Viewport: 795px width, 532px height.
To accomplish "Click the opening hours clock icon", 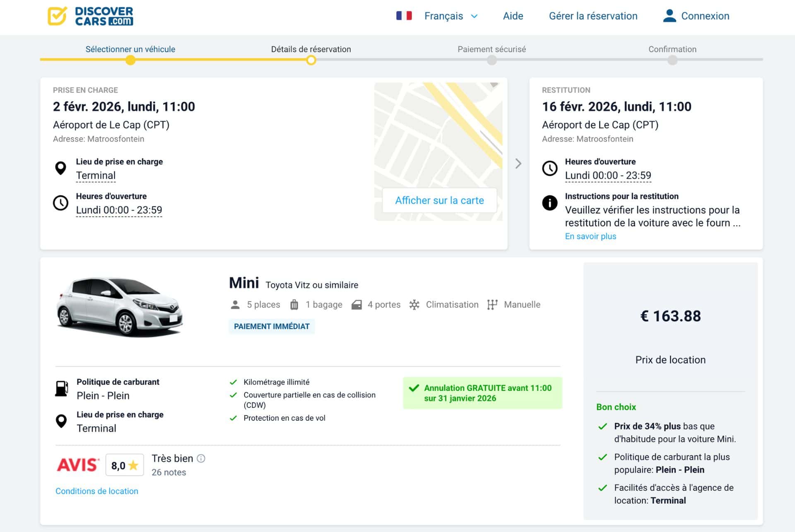I will 61,202.
